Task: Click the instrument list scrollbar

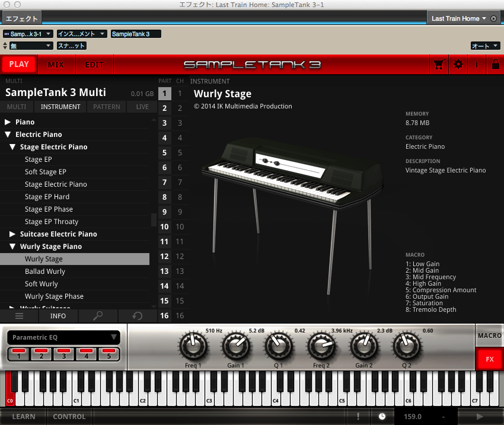Action: pos(154,220)
